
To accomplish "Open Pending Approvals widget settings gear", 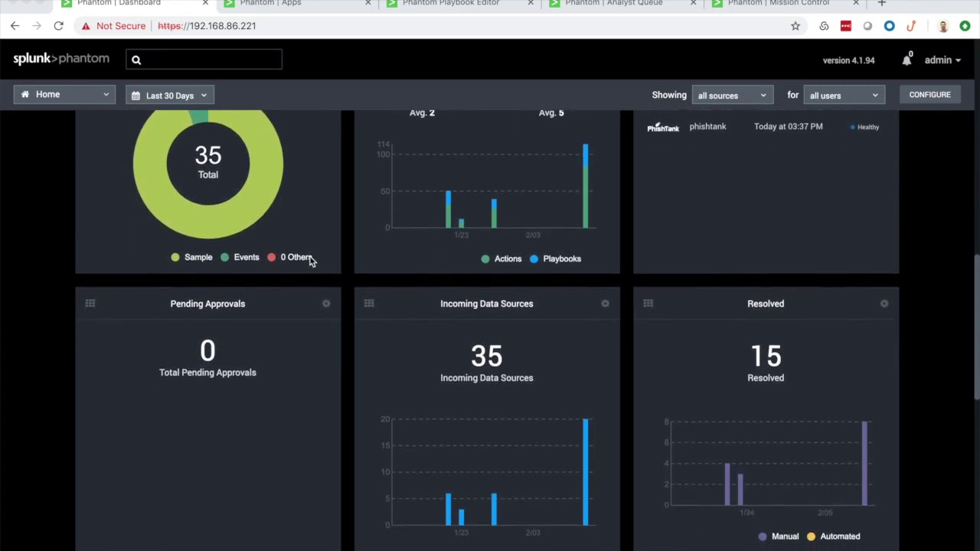I will (x=326, y=304).
